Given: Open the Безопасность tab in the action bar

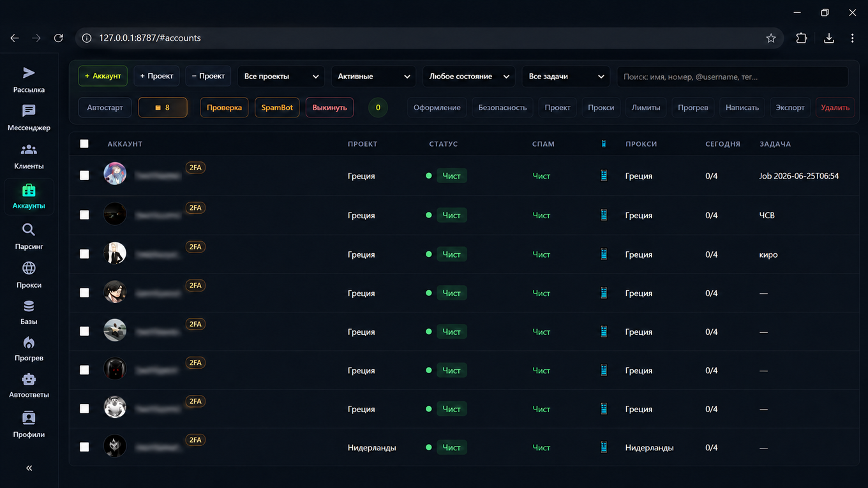Looking at the screenshot, I should [502, 108].
